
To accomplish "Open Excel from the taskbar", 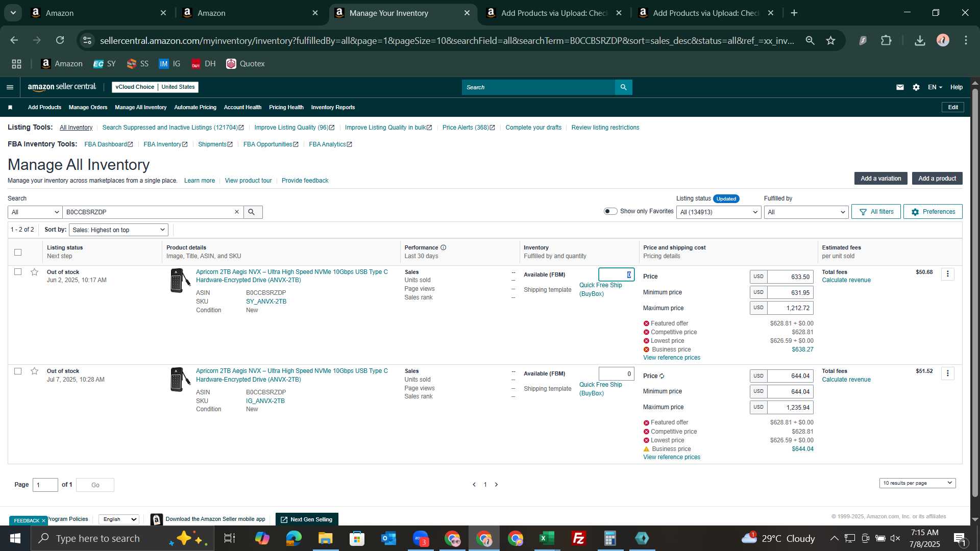I will pos(547,538).
